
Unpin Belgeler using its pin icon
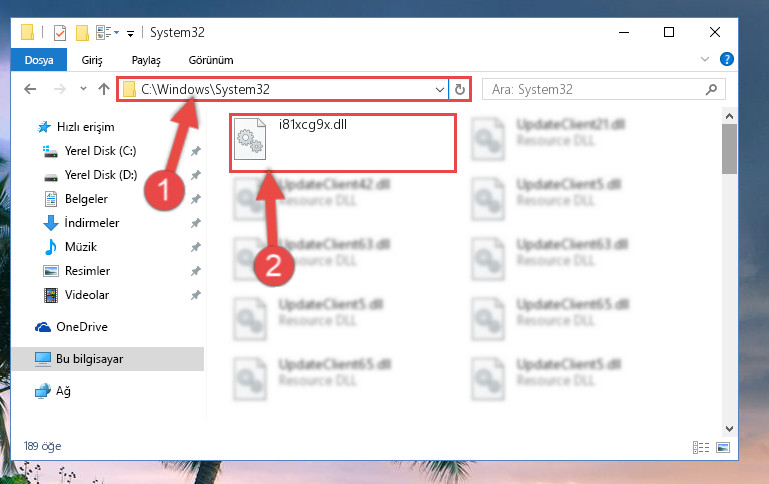point(196,199)
